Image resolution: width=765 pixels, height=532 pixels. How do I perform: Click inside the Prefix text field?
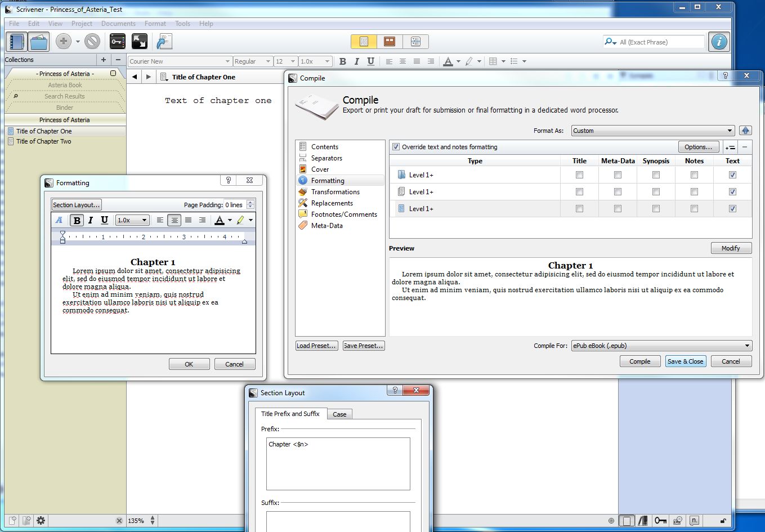338,464
